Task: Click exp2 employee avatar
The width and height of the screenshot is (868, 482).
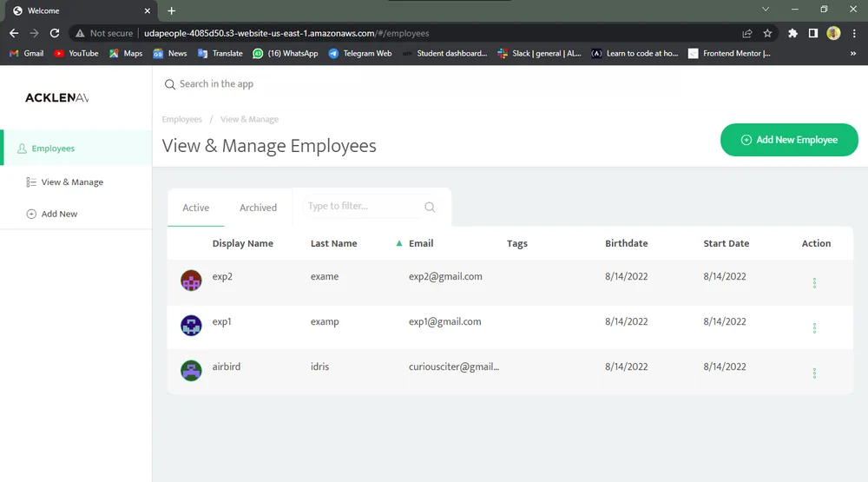Action: point(191,281)
